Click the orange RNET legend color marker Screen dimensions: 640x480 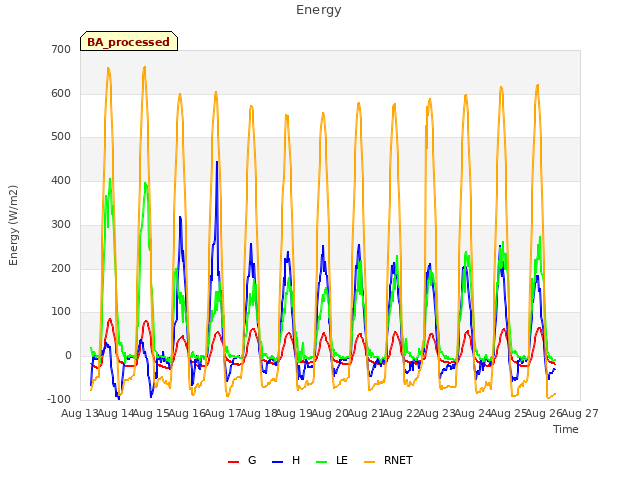click(x=369, y=462)
